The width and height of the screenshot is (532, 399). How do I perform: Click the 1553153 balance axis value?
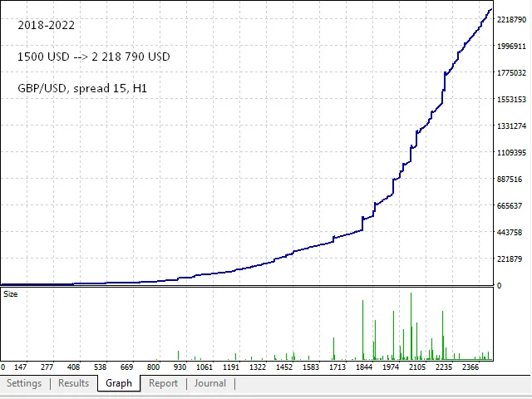click(x=512, y=100)
